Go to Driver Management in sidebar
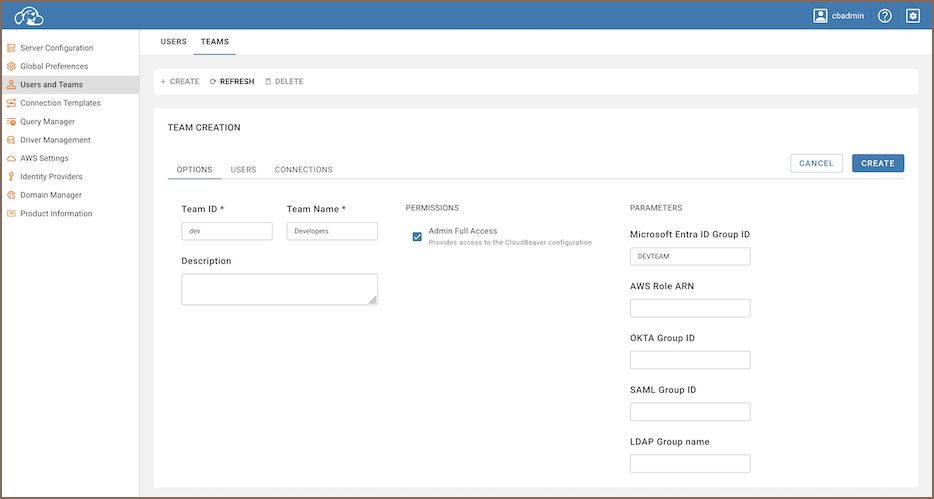934x499 pixels. [x=55, y=140]
